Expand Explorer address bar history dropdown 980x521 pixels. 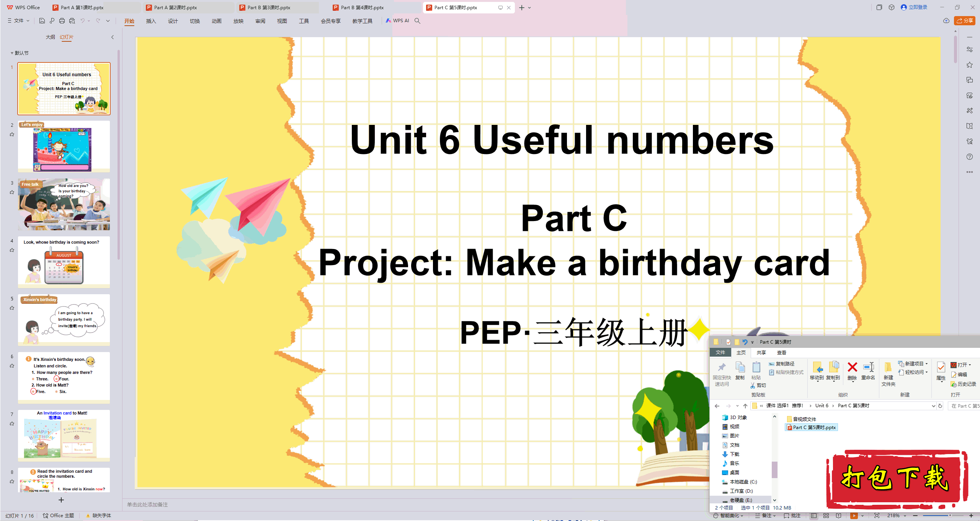click(933, 406)
